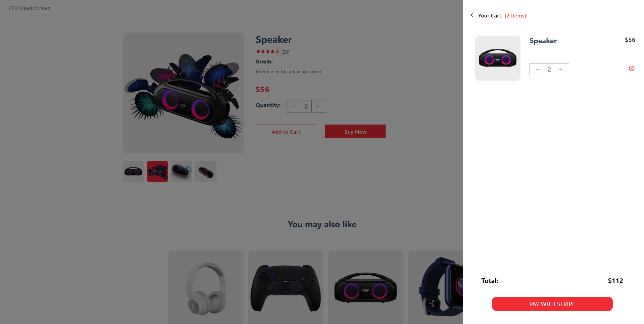
Task: Click the star rating reviews
Action: coord(273,52)
